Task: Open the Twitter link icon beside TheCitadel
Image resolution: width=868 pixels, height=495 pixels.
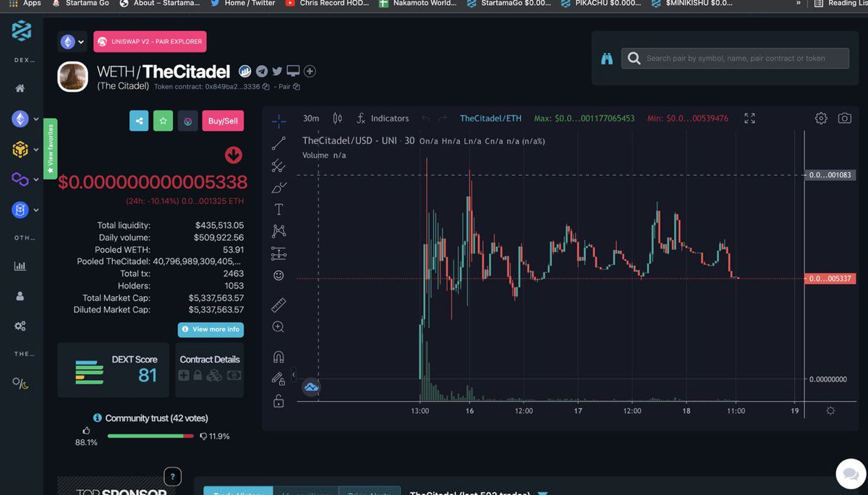Action: point(277,71)
